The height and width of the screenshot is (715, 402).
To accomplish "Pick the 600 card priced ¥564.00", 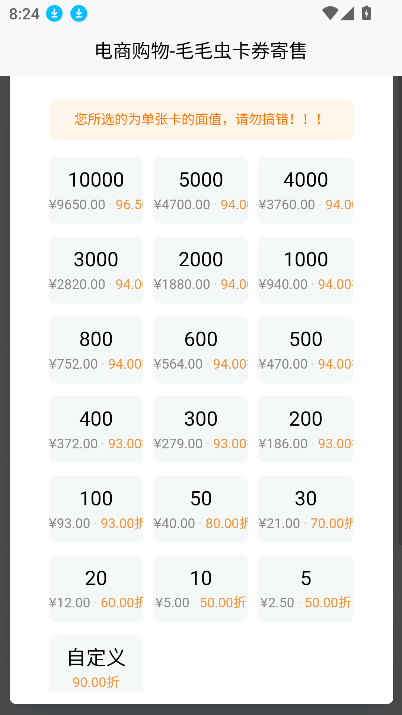I will click(x=201, y=350).
